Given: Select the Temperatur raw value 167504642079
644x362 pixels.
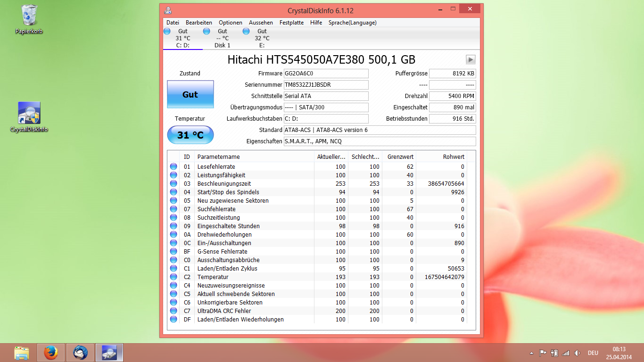Looking at the screenshot, I should point(445,277).
